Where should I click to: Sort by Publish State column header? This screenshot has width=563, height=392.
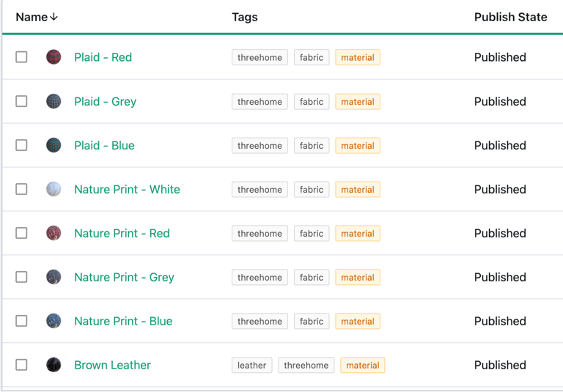[510, 17]
